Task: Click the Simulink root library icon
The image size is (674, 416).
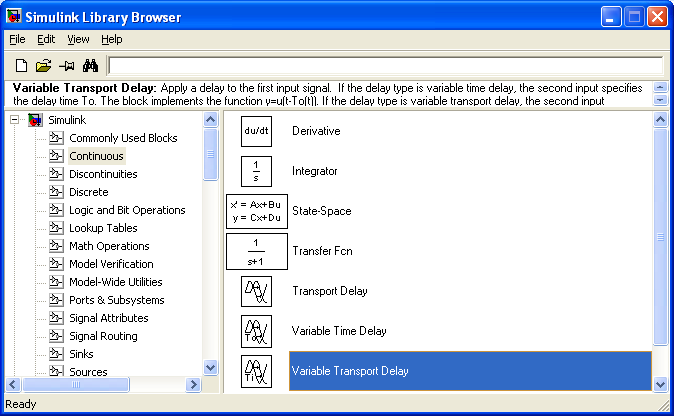Action: point(35,120)
